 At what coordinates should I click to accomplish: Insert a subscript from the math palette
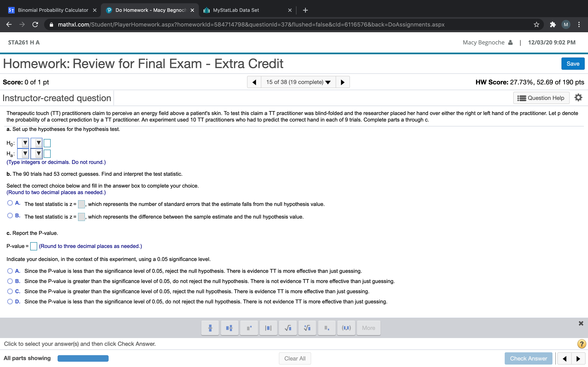(326, 328)
